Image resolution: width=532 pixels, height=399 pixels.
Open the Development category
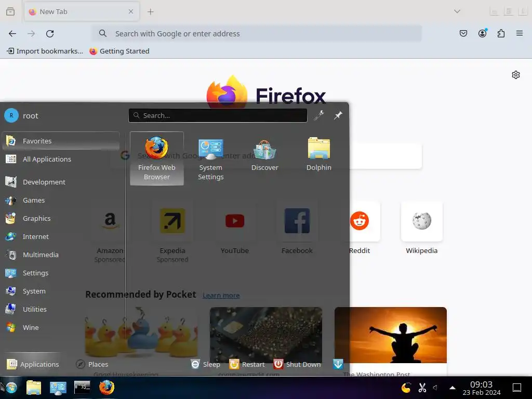pos(61,182)
